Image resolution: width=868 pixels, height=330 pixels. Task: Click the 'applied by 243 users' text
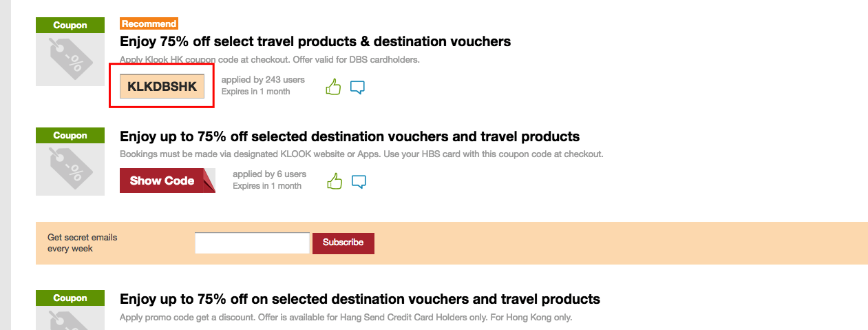click(263, 80)
